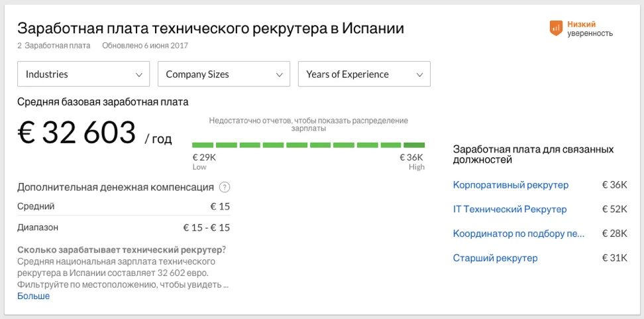Open the Корпоративный рекрутер link

(510, 185)
